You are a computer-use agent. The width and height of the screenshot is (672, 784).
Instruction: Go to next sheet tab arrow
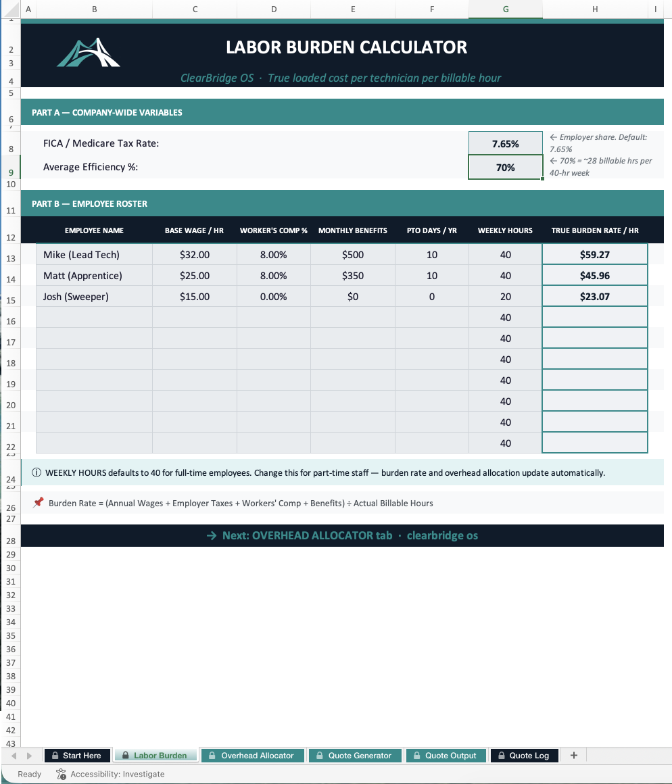[30, 756]
